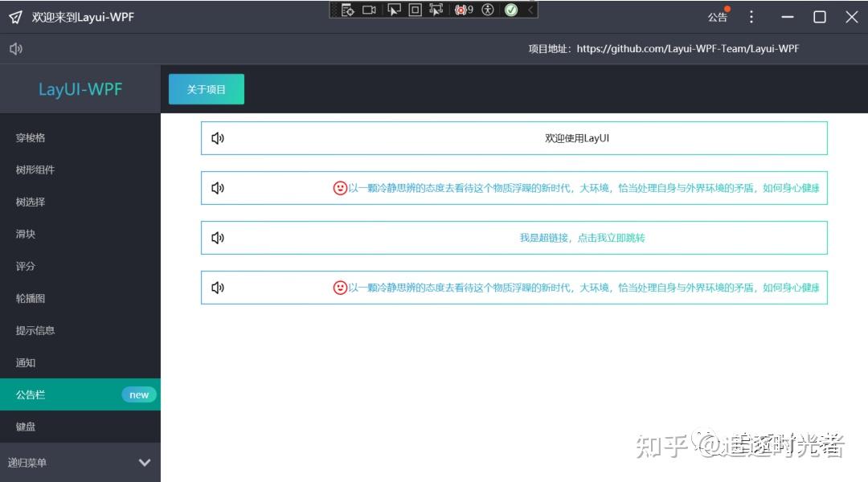Click the speaker icon on the bottom announcement bar
Screen dimensions: 868x482
coord(217,287)
